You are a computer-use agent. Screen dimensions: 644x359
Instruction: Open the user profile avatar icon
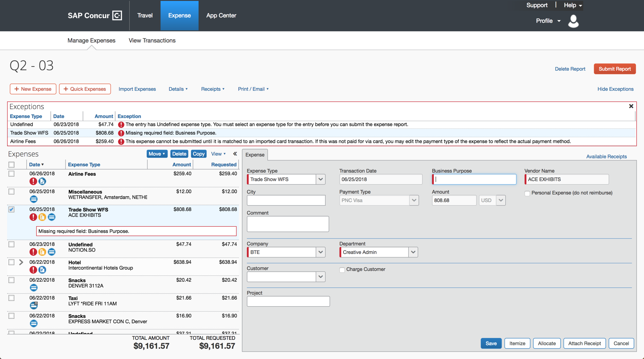click(573, 21)
